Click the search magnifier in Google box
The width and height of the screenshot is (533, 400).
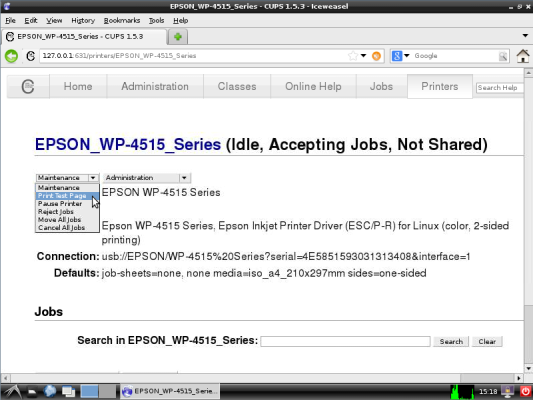pyautogui.click(x=503, y=56)
